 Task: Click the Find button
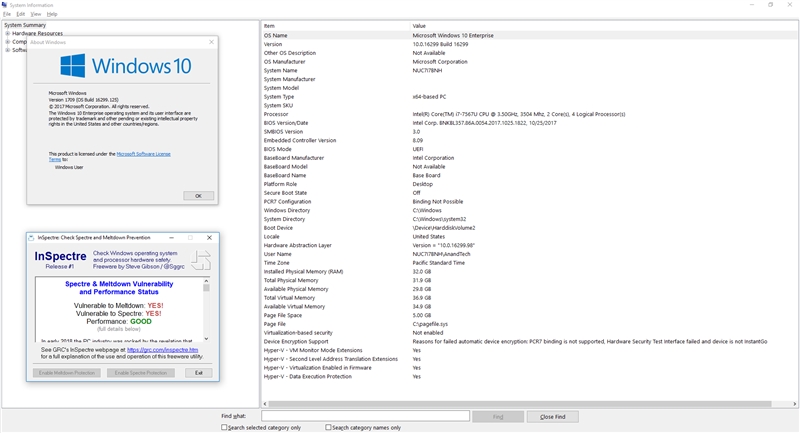[498, 417]
